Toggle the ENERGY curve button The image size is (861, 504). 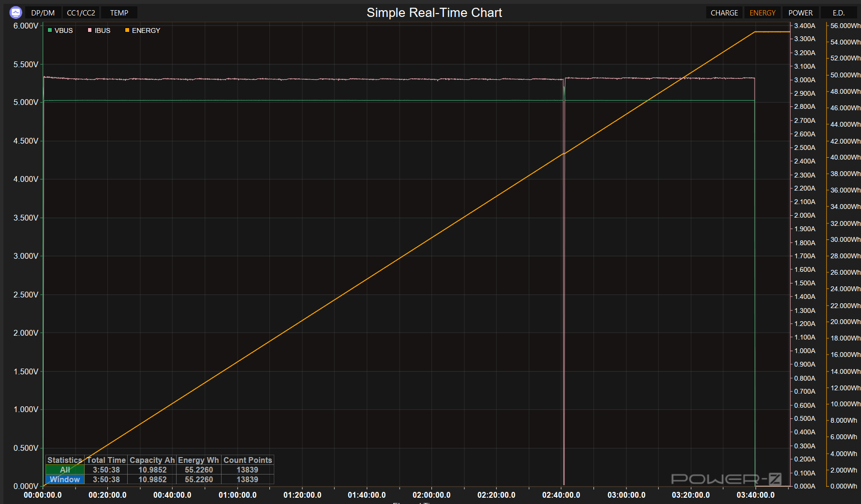762,13
